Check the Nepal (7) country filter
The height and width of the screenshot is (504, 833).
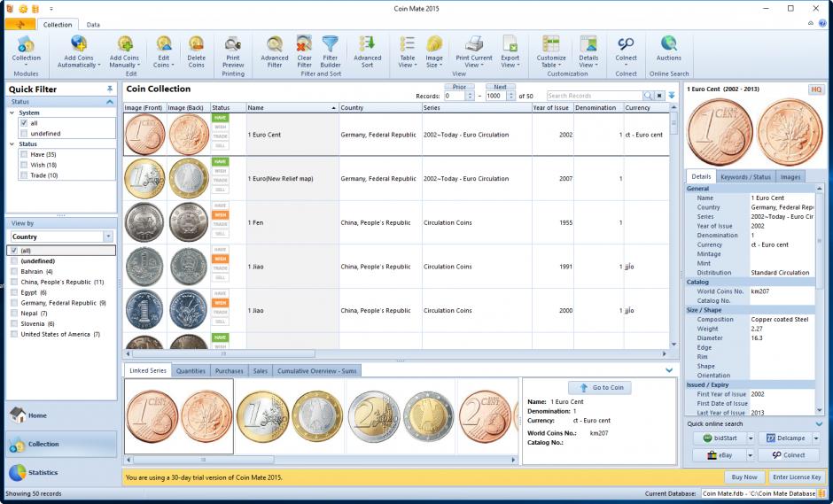click(14, 314)
